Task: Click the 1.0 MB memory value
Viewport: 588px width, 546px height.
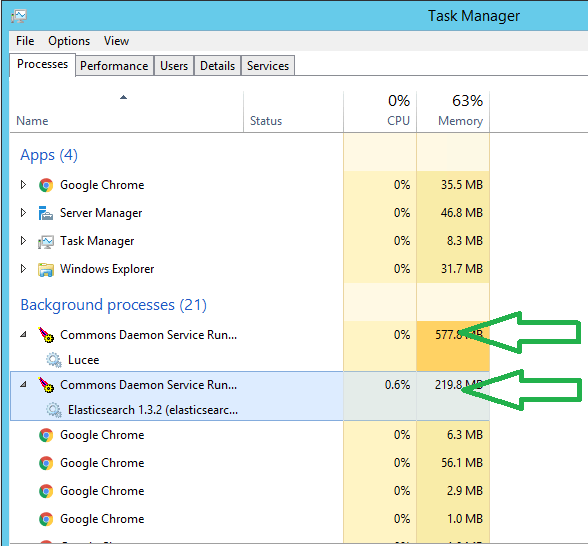Action: [x=465, y=519]
